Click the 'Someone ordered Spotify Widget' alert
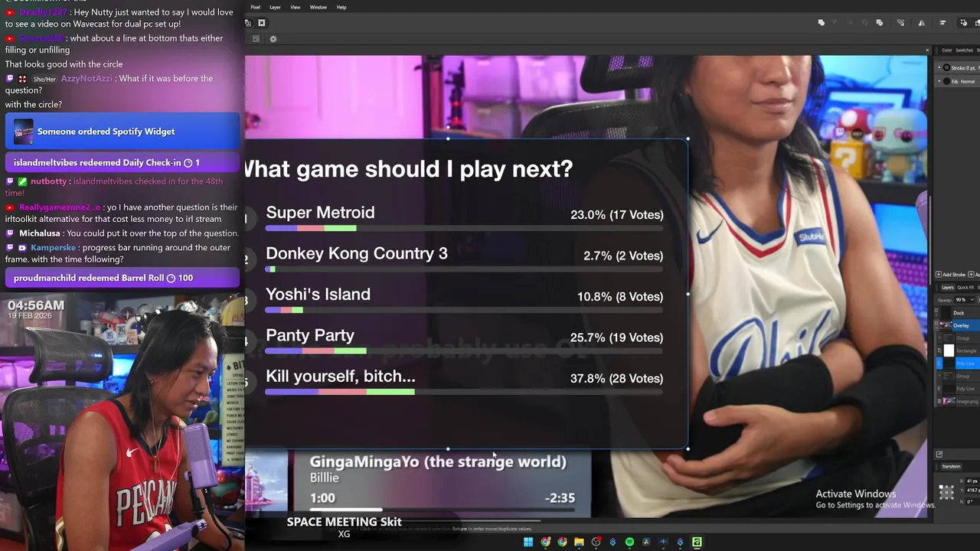Viewport: 980px width, 551px height. [x=122, y=132]
